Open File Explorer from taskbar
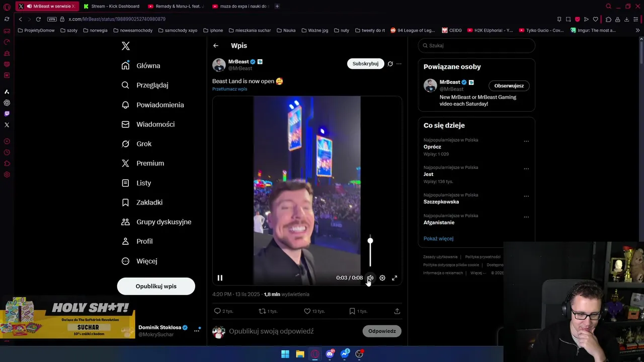The image size is (644, 362). tap(300, 354)
